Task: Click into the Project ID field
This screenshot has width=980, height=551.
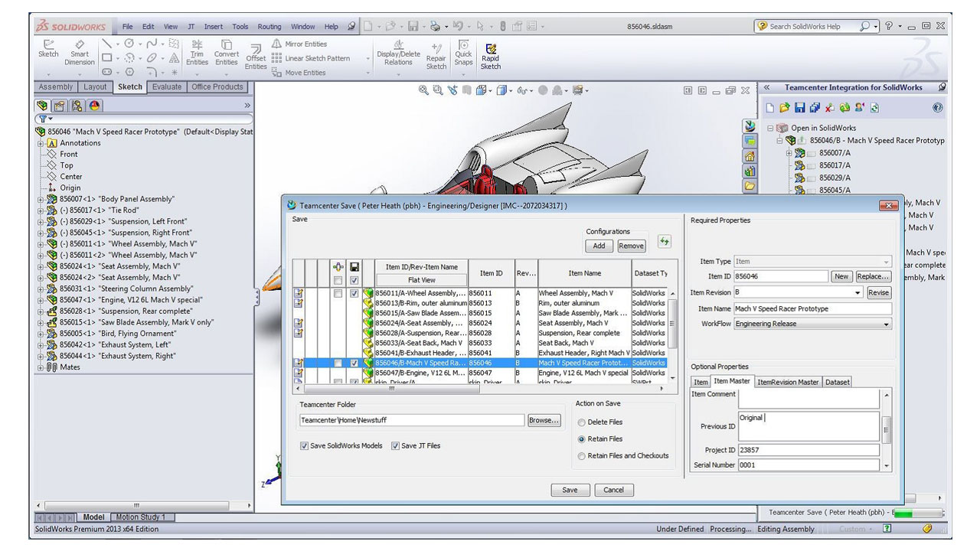Action: pyautogui.click(x=808, y=450)
